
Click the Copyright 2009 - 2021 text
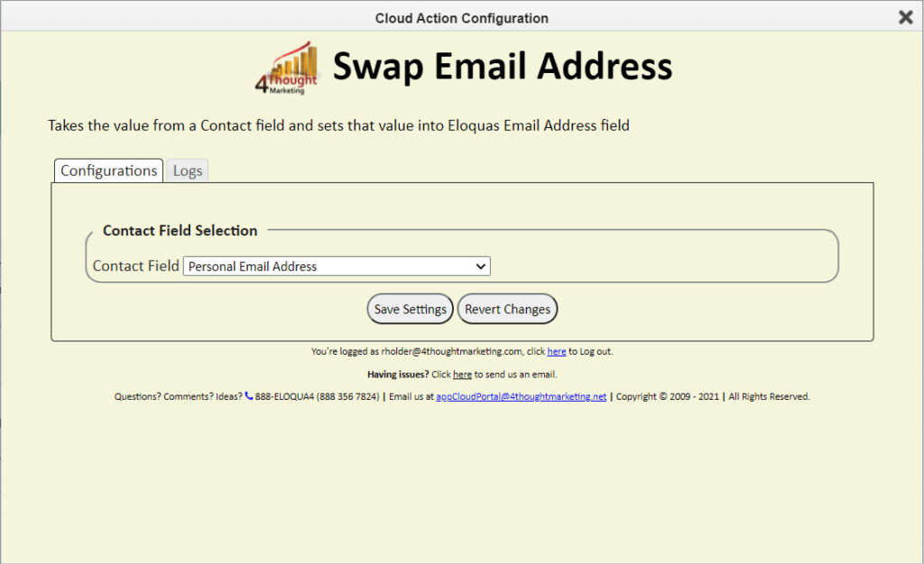click(x=667, y=397)
